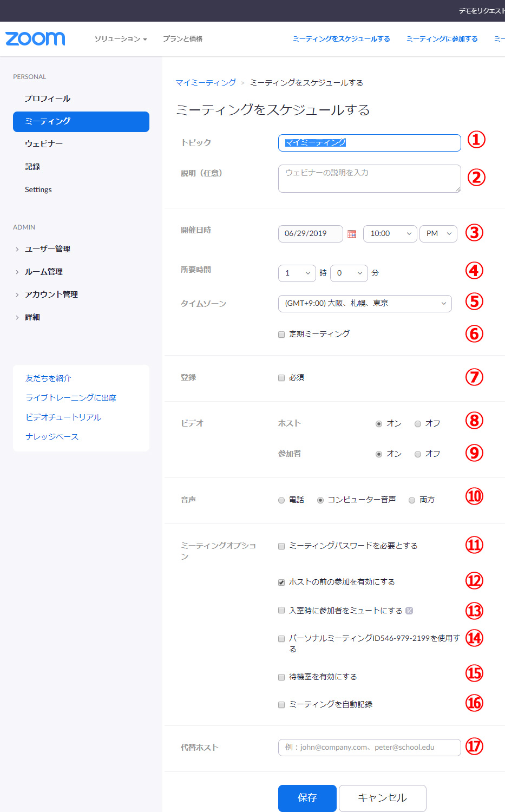Click the キャンセル button

coord(382,798)
